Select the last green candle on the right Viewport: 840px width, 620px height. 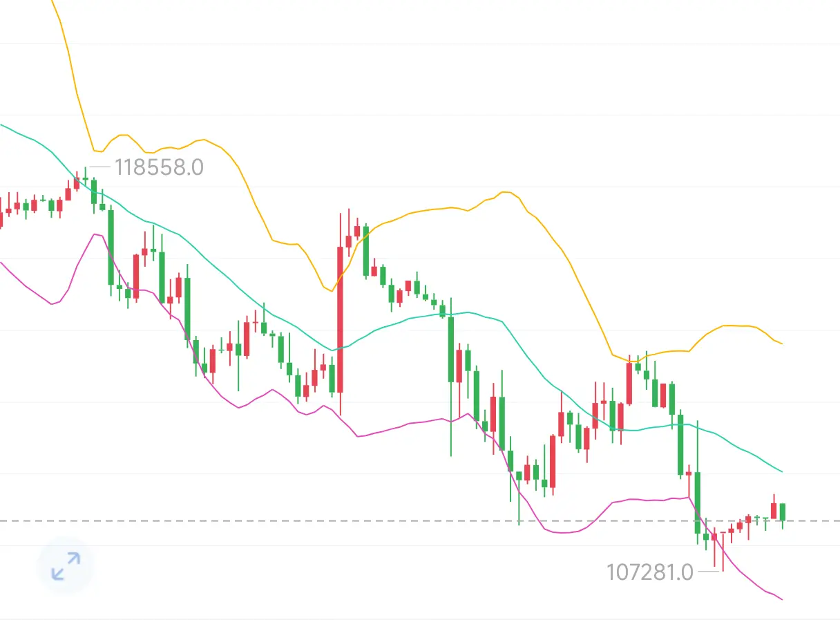(x=783, y=514)
